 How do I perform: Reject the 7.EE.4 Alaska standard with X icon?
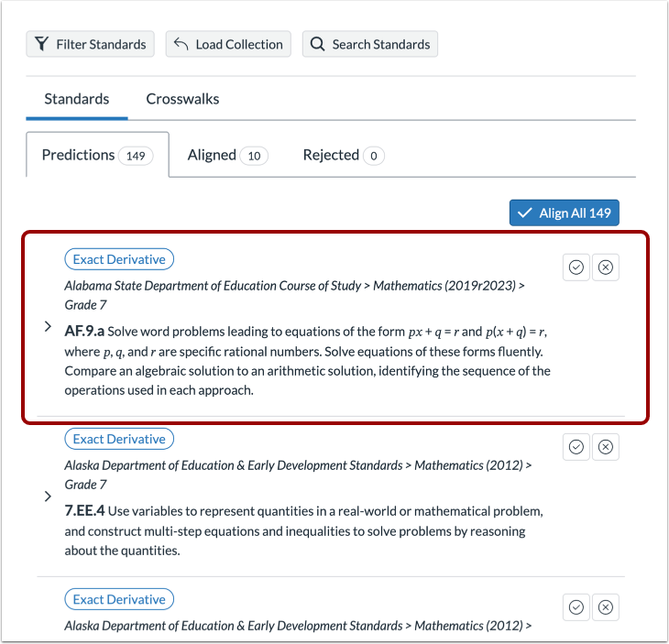605,447
